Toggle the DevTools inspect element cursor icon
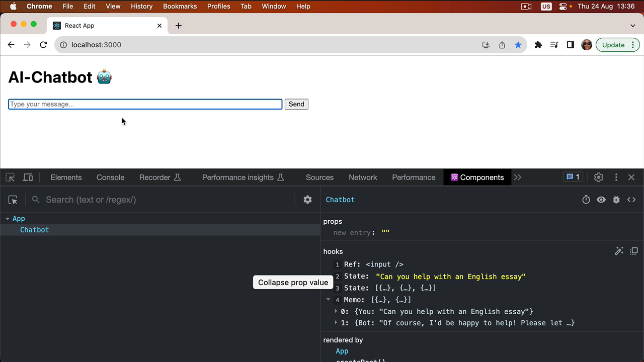Screen dimensions: 644x362 (10, 177)
